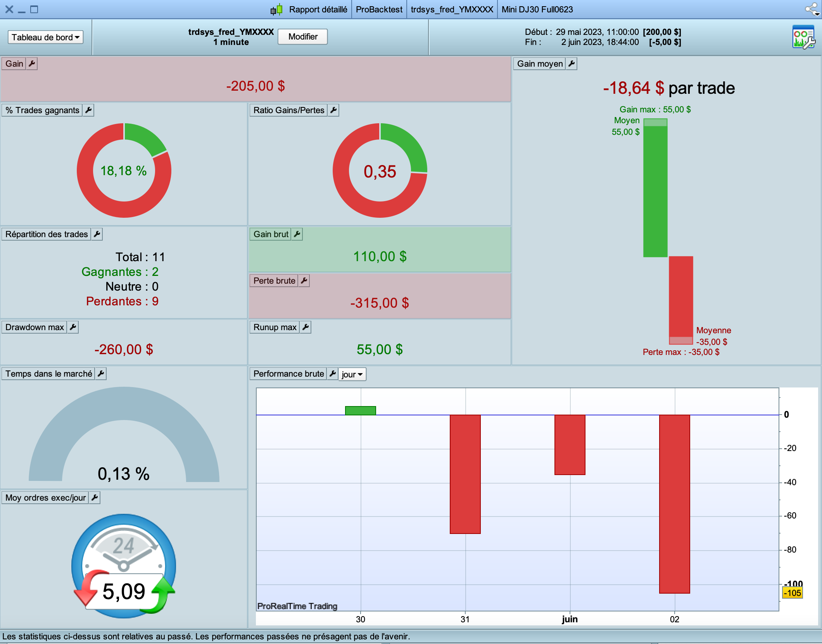822x644 pixels.
Task: Open the Gain moyen wrench settings
Action: 572,64
